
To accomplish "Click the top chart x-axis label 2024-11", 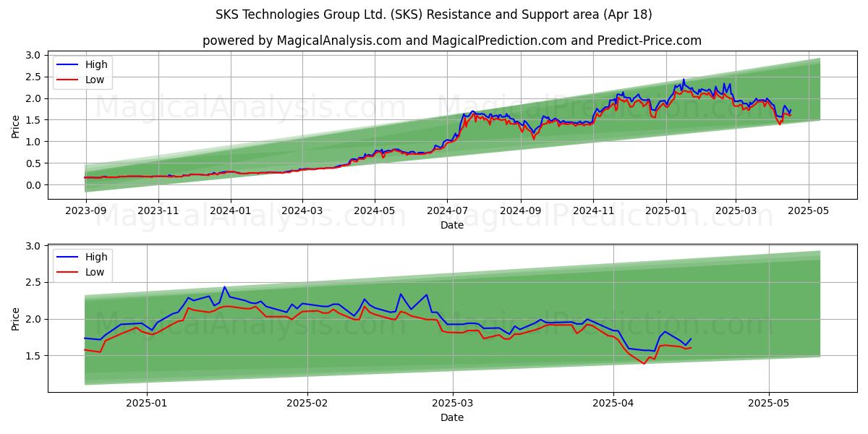I will 593,211.
